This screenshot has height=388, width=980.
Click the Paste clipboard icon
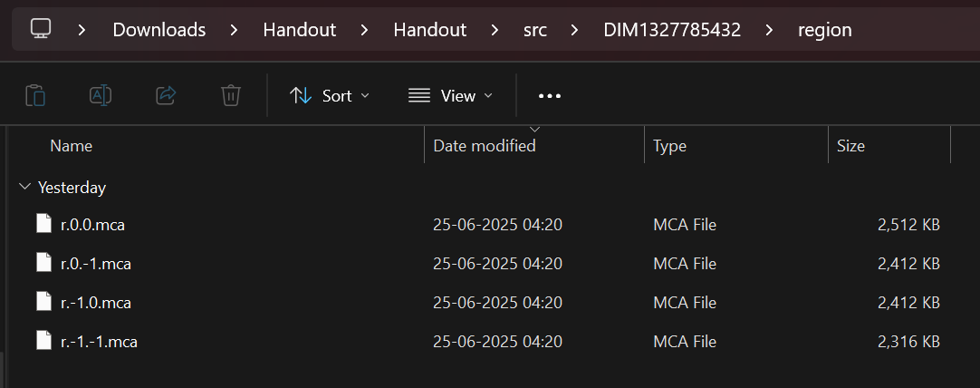pyautogui.click(x=35, y=96)
